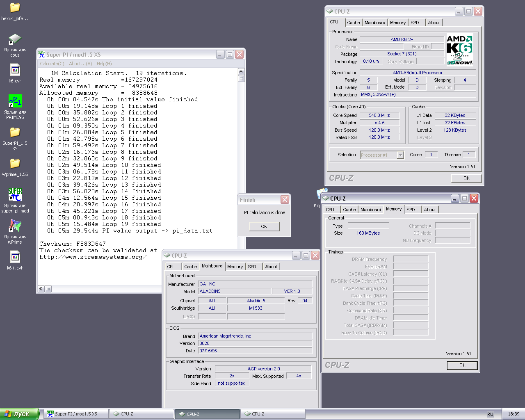
Task: Open the SuperPI_1.5 XS folder
Action: coord(15,132)
